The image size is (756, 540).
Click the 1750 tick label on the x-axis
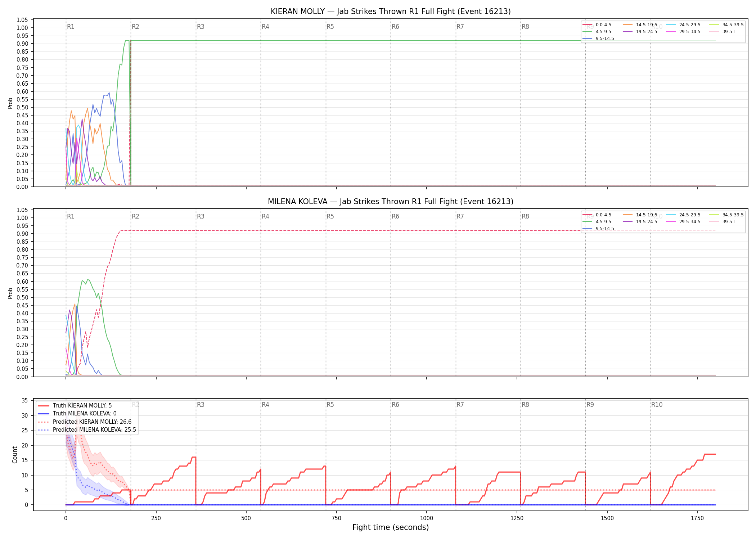tap(697, 518)
